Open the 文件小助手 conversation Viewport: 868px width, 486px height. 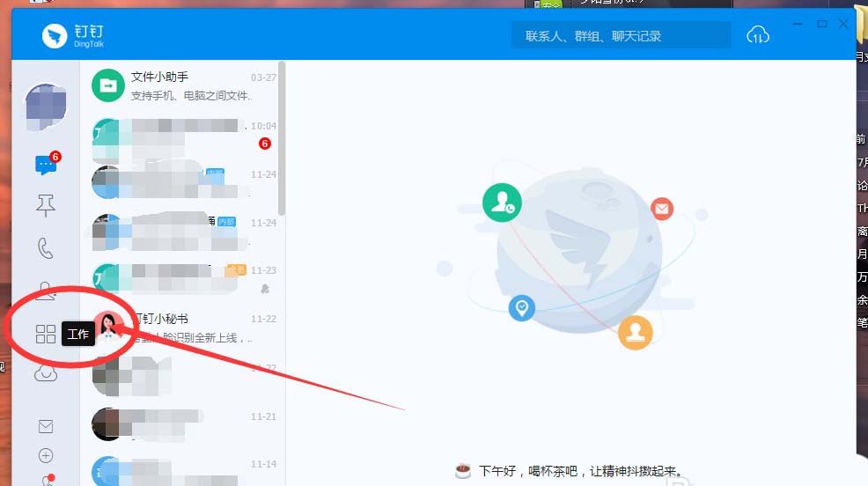click(183, 85)
